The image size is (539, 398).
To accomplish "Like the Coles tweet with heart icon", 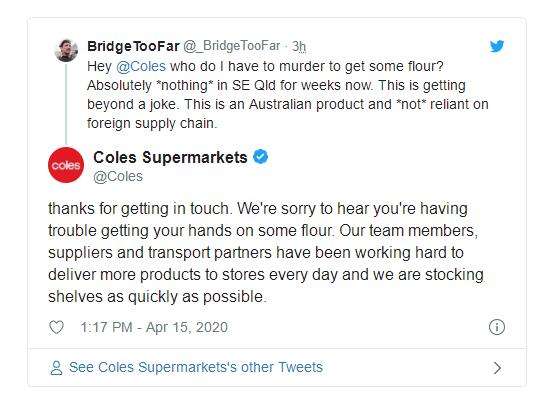I will click(x=56, y=327).
